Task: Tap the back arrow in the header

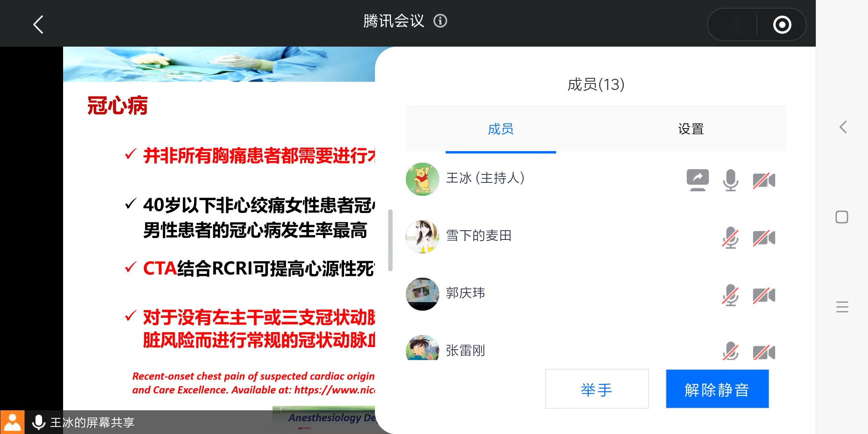Action: (38, 25)
